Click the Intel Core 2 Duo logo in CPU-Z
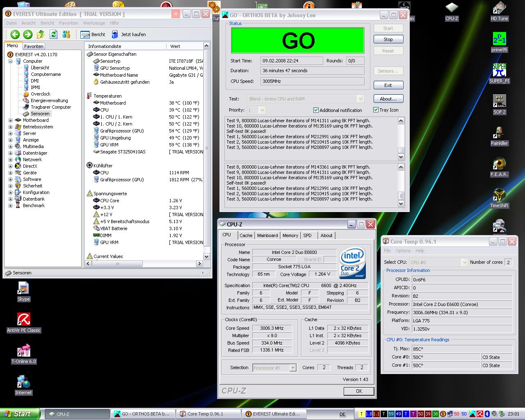Image resolution: width=525 pixels, height=420 pixels. click(x=353, y=263)
